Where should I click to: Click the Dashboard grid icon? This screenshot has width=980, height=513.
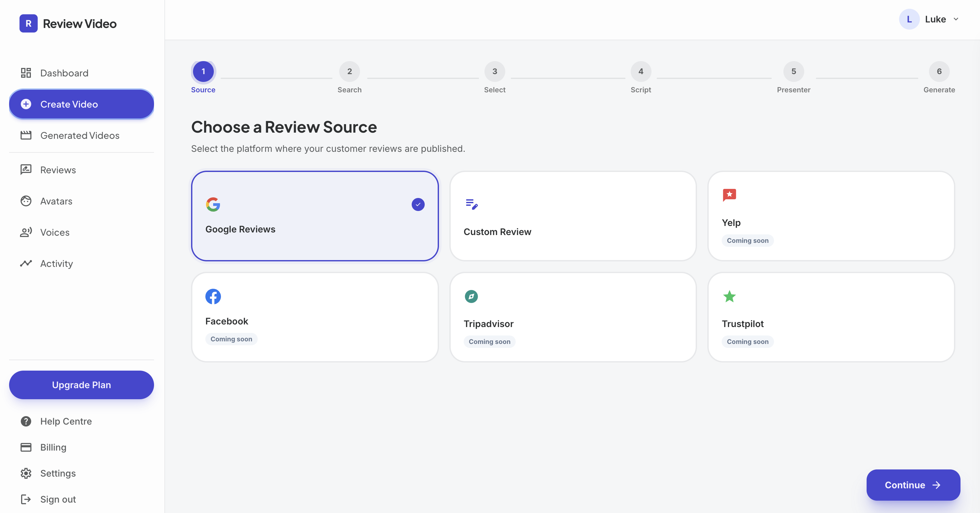(x=26, y=73)
